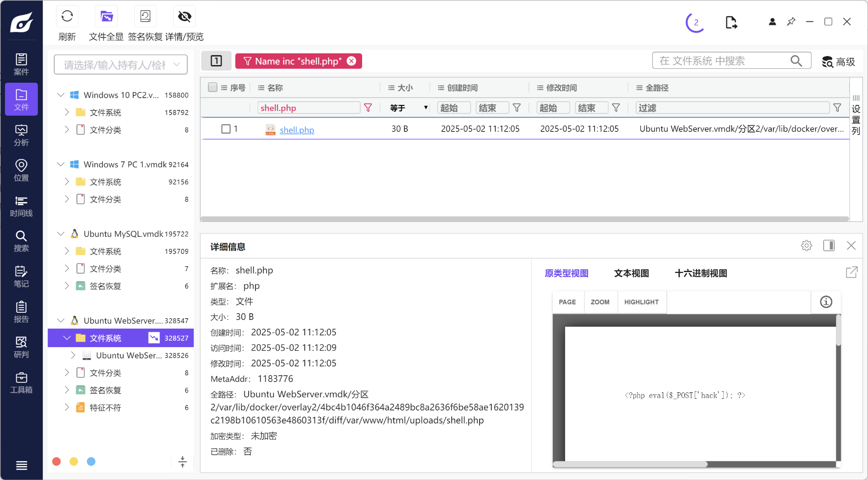This screenshot has width=868, height=480.
Task: Click the filter count button showing 1
Action: (x=216, y=61)
